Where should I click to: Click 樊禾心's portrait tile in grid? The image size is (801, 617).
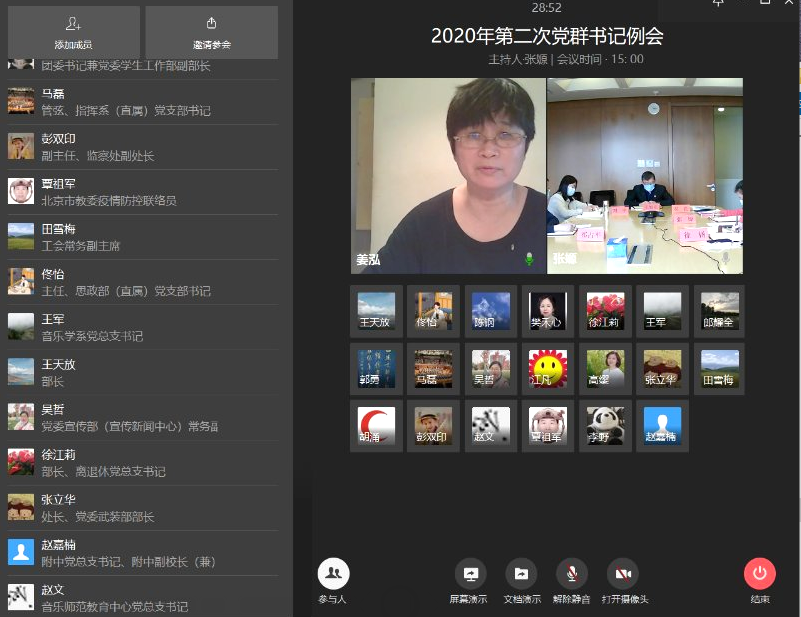pos(548,311)
